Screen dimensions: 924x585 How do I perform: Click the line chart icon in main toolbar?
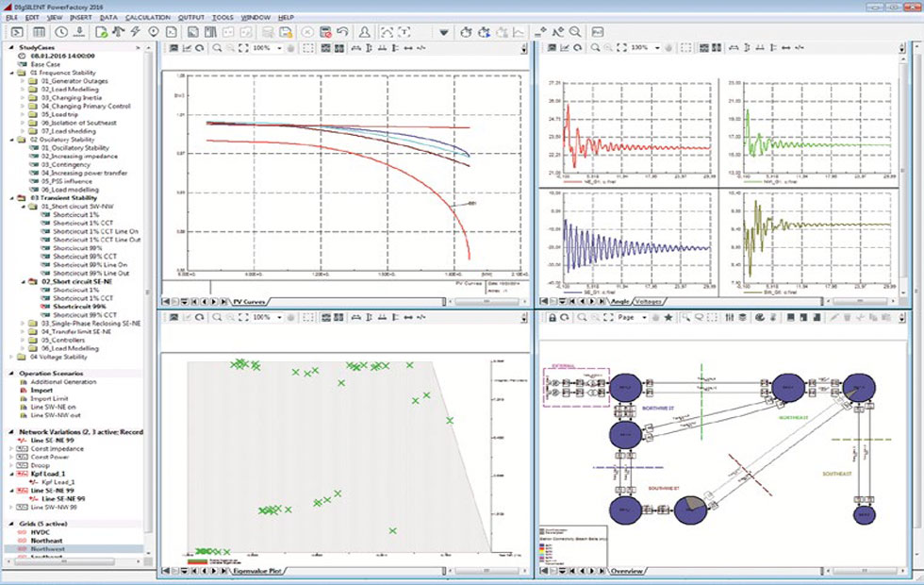click(x=519, y=32)
